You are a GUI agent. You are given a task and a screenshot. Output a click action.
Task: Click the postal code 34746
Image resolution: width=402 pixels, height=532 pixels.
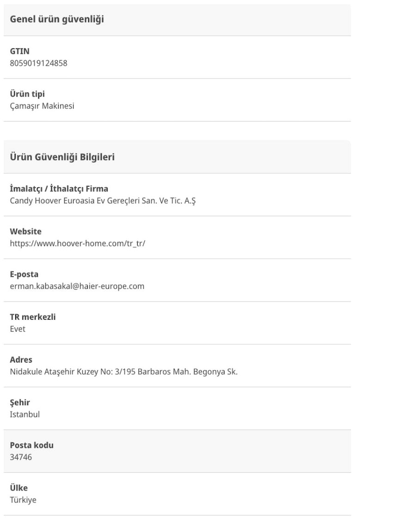click(x=21, y=457)
